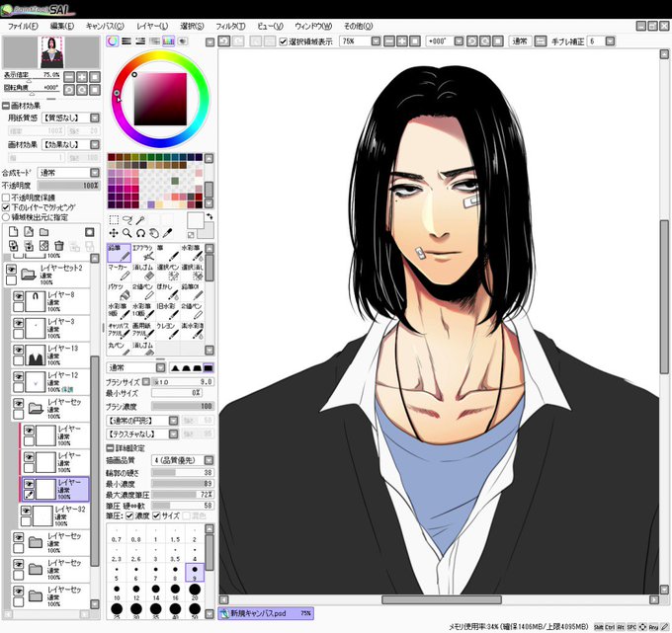Select the hand pan tool
672x633 pixels.
[x=154, y=233]
